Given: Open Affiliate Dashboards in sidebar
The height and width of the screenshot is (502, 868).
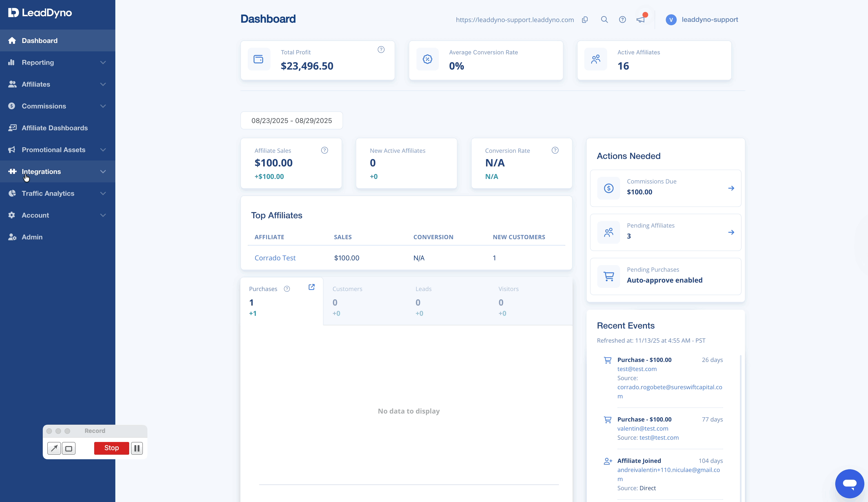Looking at the screenshot, I should (x=58, y=128).
